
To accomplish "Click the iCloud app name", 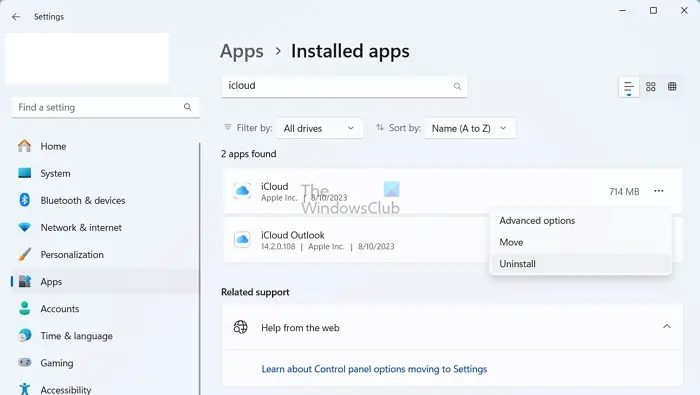I will pos(275,186).
